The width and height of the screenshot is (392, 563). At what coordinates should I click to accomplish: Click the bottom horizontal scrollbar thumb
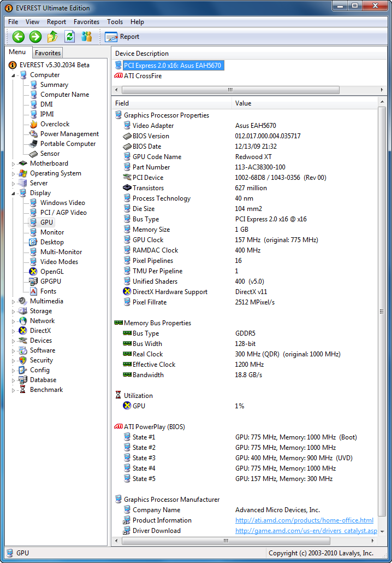click(226, 541)
